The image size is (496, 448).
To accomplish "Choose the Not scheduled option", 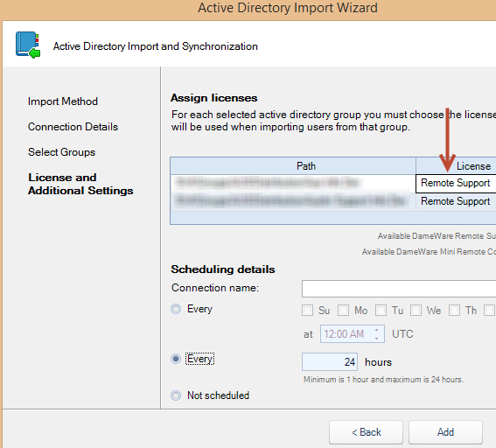I will pos(176,395).
